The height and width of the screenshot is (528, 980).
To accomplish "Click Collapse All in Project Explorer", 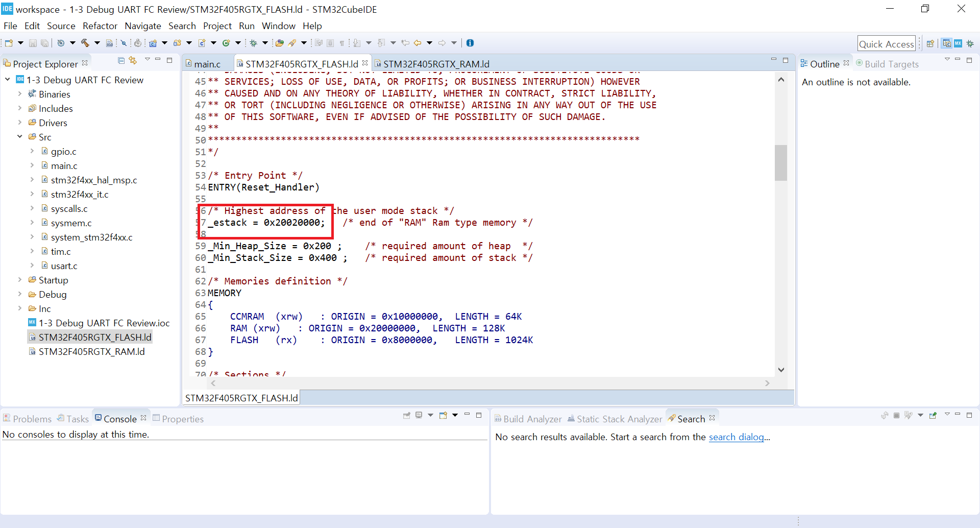I will 121,60.
